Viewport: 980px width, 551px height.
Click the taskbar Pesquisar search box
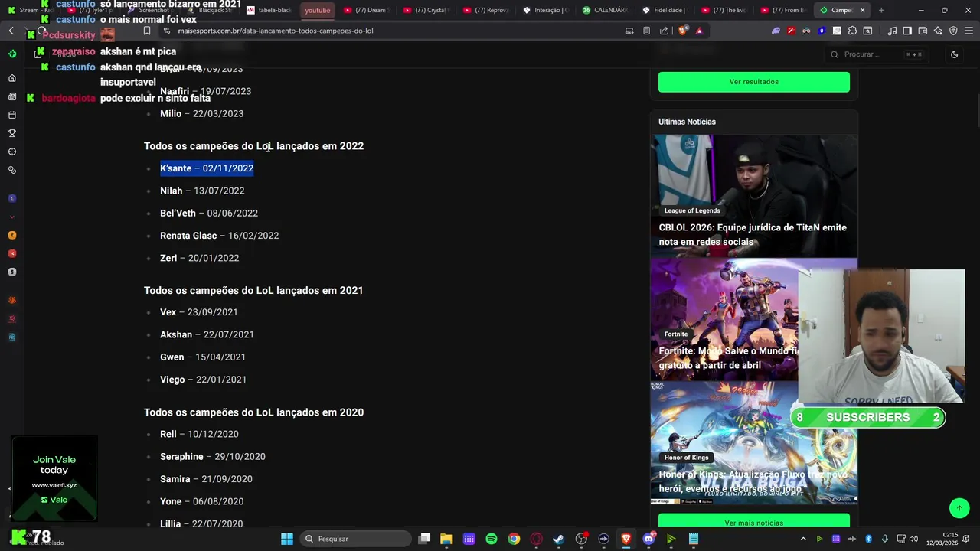tap(356, 539)
